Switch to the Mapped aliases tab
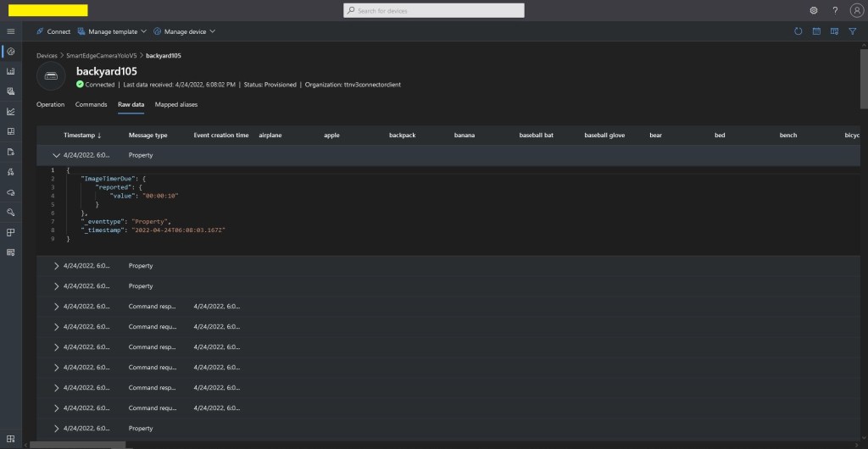868x449 pixels. click(x=175, y=105)
